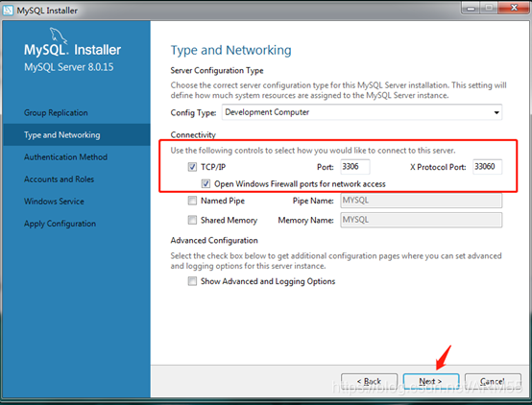Click the Next button
The height and width of the screenshot is (405, 532).
click(x=431, y=382)
